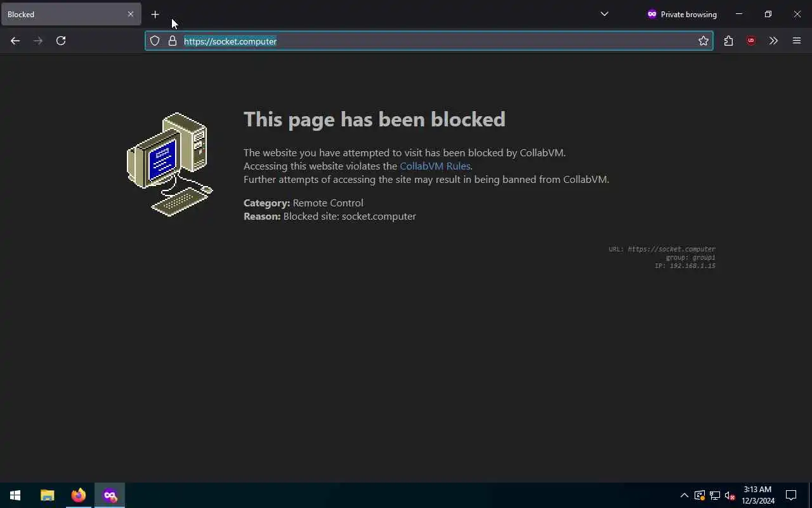Click "This page has been blocked" heading
The height and width of the screenshot is (508, 812).
pos(374,119)
